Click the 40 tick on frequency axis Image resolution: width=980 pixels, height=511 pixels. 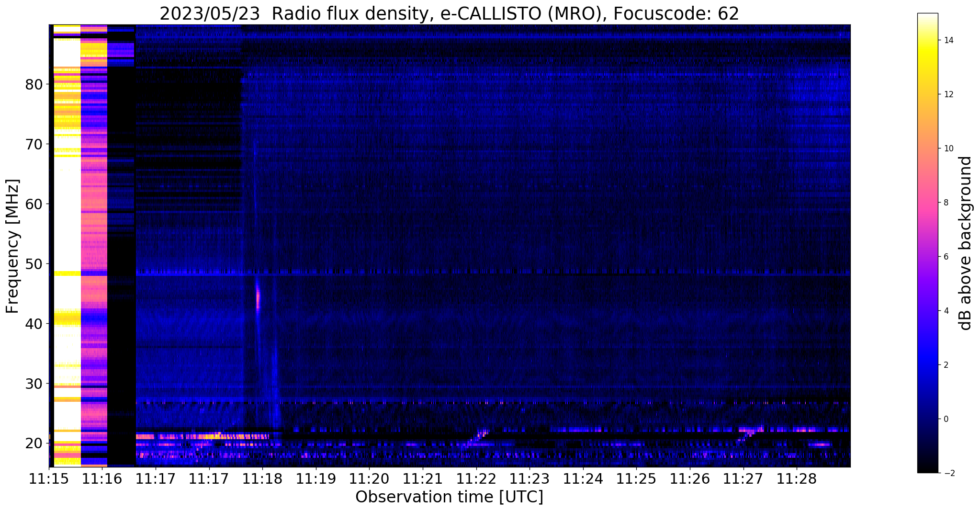tap(34, 324)
